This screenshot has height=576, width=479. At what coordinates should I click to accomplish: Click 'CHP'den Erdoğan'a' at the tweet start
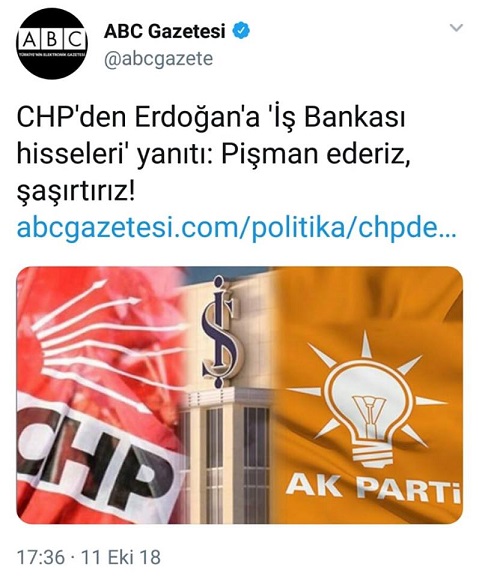(138, 117)
